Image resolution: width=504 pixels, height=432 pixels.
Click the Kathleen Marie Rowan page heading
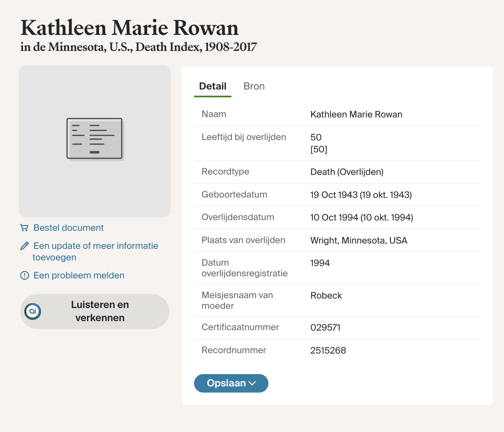click(x=129, y=28)
